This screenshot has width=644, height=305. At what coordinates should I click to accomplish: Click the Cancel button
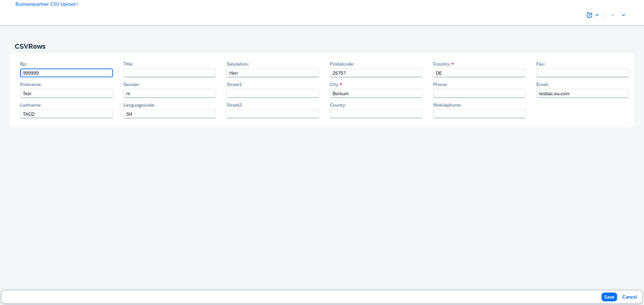point(630,297)
